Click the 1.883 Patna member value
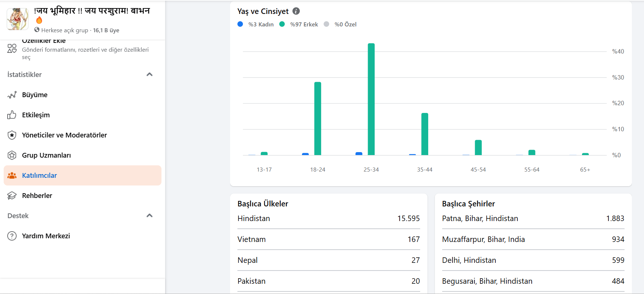Viewport: 644px width, 294px height. coord(615,218)
